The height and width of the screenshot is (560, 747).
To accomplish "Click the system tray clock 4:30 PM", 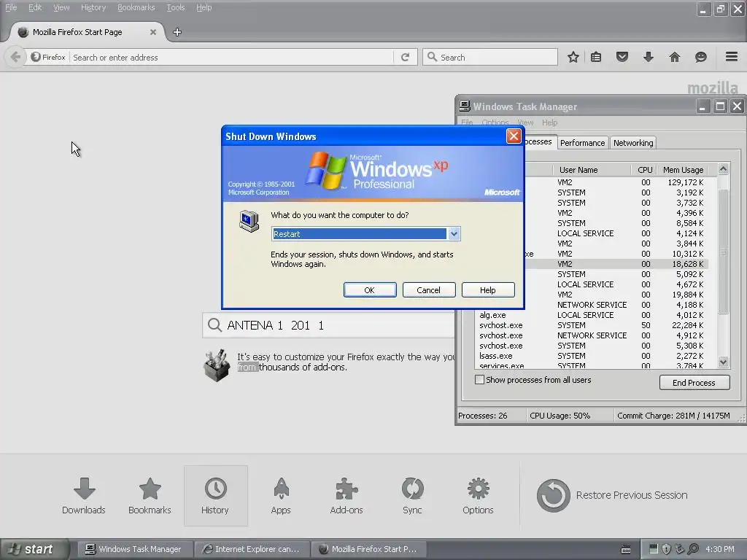I will pos(720,549).
